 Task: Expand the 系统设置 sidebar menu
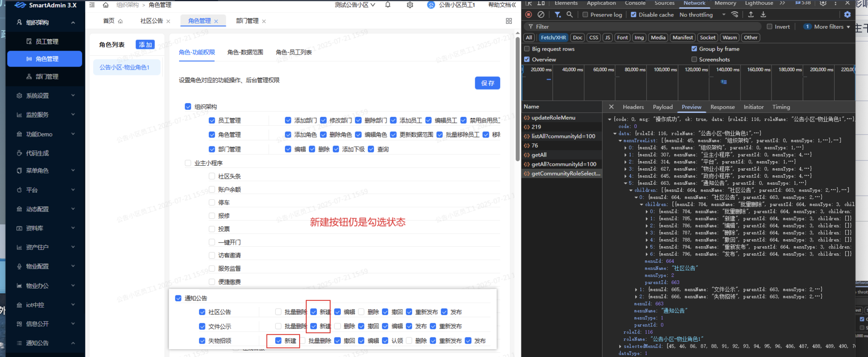[x=45, y=96]
